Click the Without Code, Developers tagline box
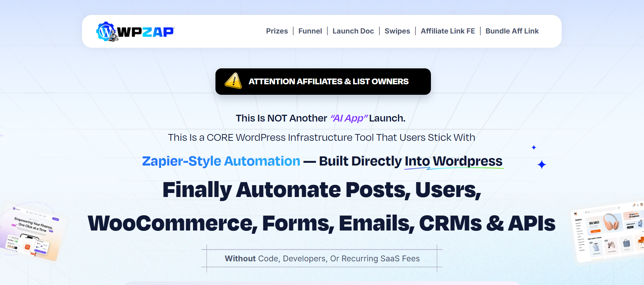 (322, 259)
